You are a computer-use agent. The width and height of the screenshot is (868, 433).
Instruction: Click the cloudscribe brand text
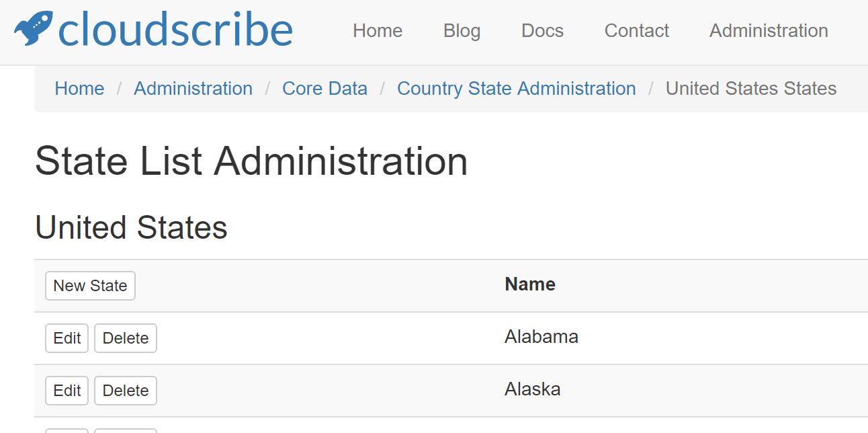pyautogui.click(x=175, y=30)
